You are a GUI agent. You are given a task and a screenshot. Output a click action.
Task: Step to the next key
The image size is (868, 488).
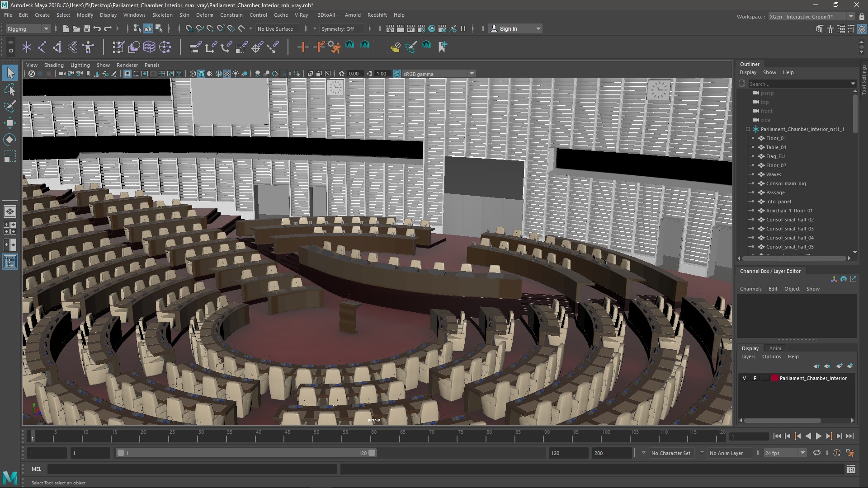point(829,436)
